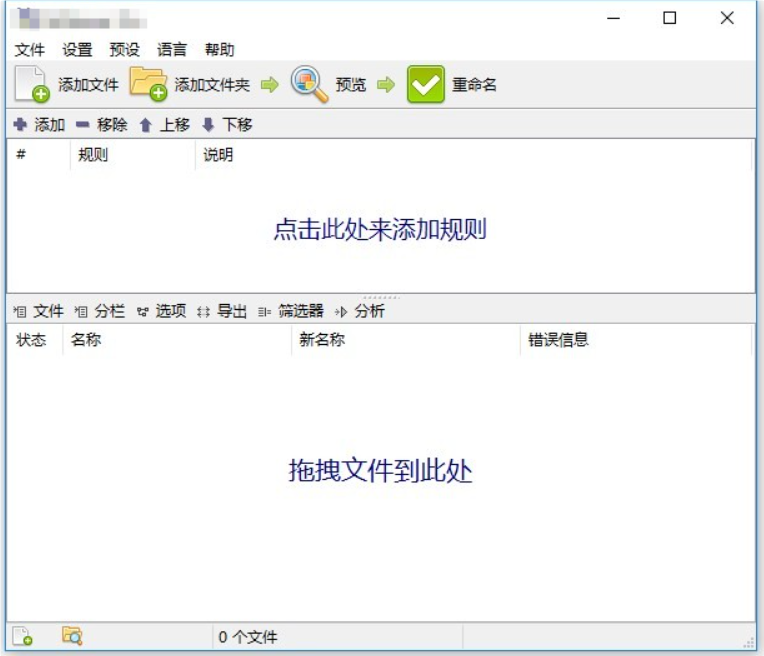Viewport: 764px width, 656px height.
Task: Open the 帮助 menu
Action: (219, 50)
